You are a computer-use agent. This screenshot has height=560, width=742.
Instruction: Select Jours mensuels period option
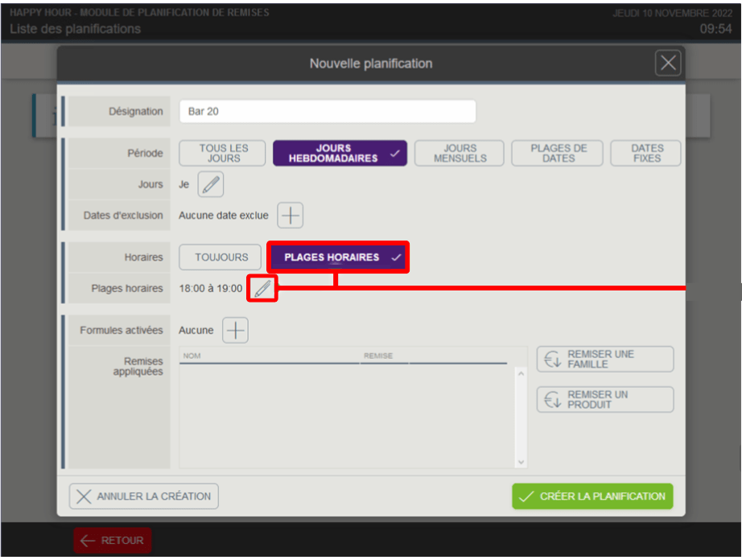[x=459, y=153]
